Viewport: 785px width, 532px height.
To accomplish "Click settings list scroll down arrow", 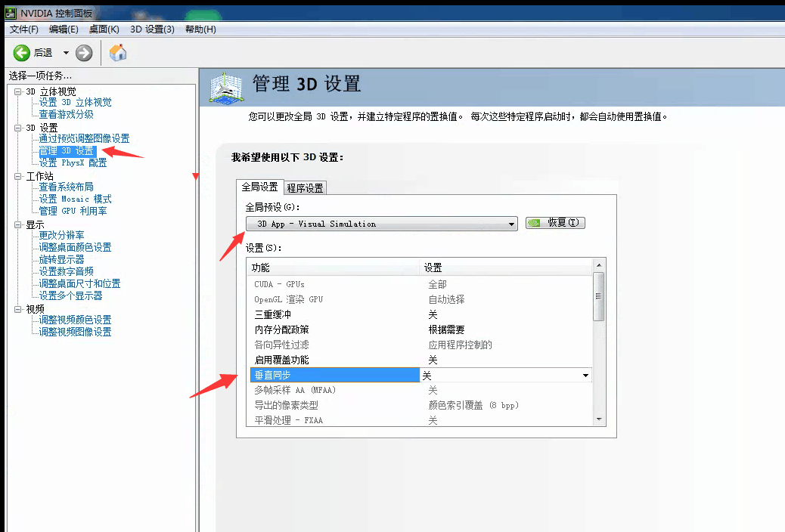I will pos(599,419).
